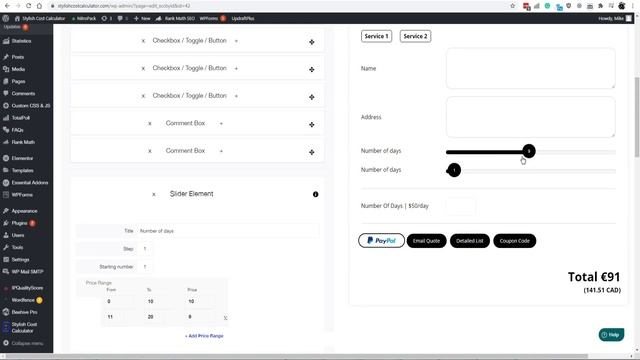Show info for the Slider Element

(316, 194)
